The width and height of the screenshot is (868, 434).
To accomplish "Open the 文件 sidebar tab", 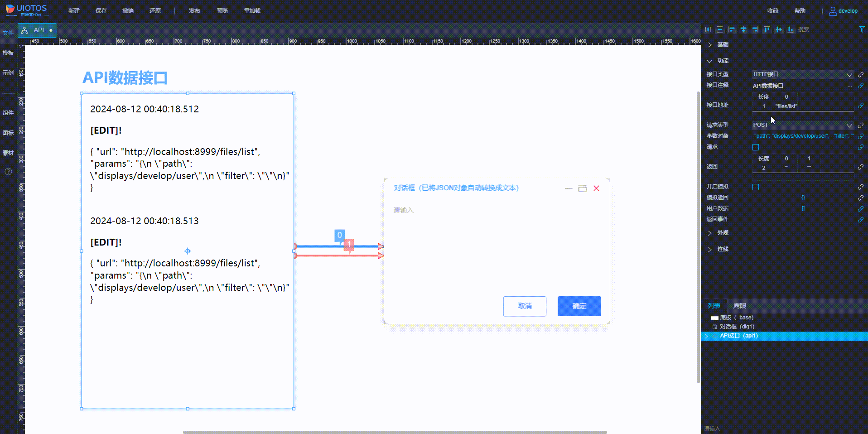I will click(x=8, y=33).
